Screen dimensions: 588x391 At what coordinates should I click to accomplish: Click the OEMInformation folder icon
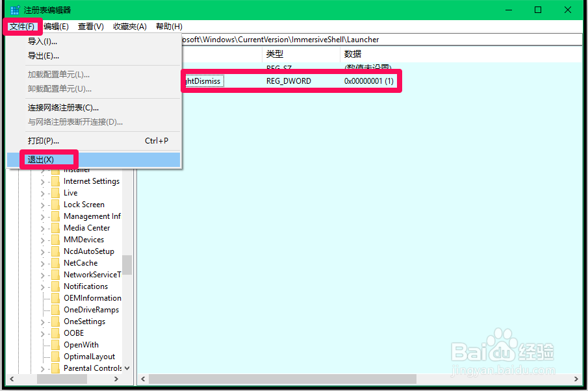tap(55, 298)
